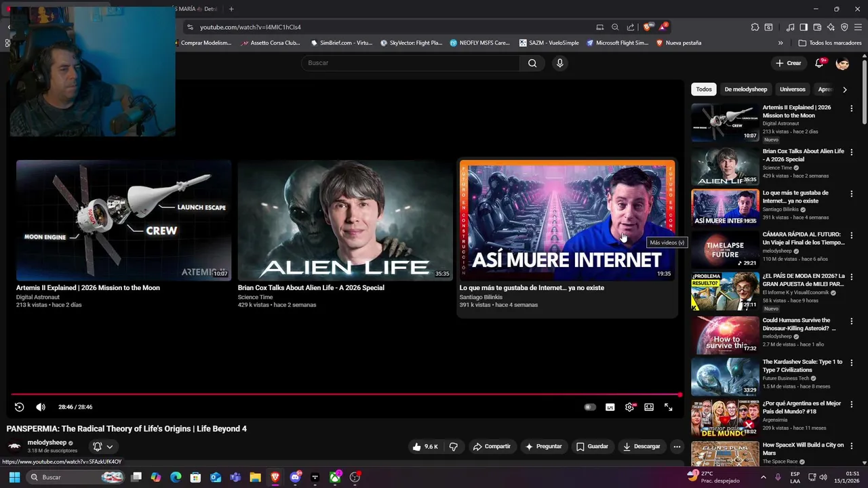The image size is (868, 488).
Task: Click the video progress bar
Action: click(x=346, y=394)
